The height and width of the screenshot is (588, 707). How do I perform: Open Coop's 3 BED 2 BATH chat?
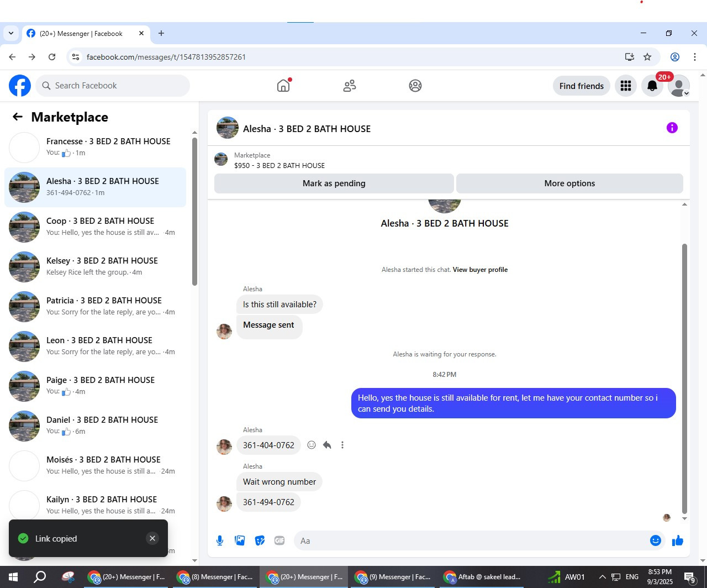click(x=95, y=227)
